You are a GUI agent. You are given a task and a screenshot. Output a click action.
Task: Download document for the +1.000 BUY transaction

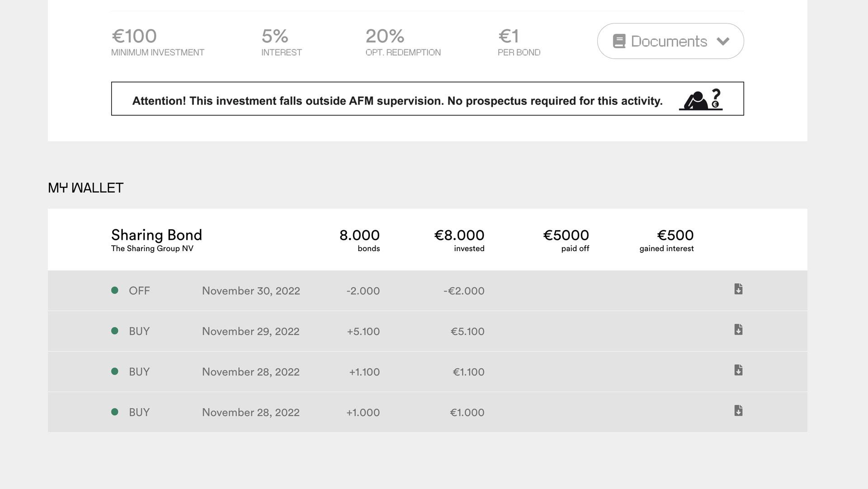click(x=738, y=411)
